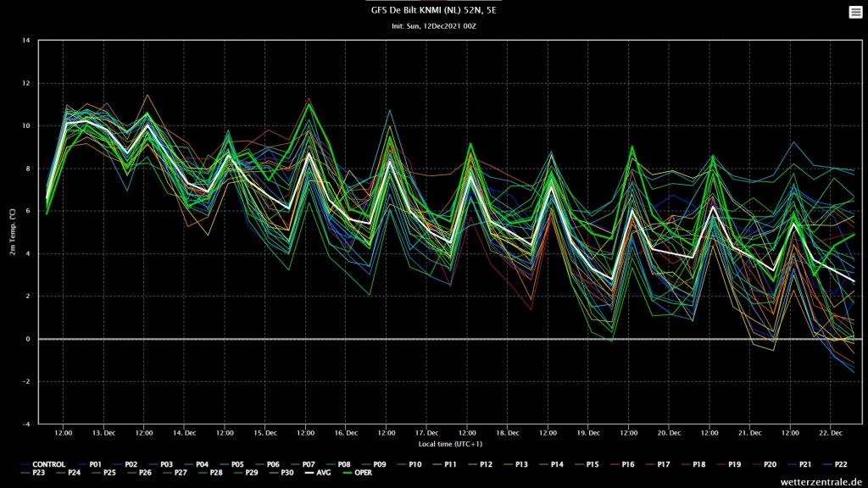Toggle P01 ensemble member in legend
This screenshot has width=868, height=488.
pyautogui.click(x=90, y=464)
